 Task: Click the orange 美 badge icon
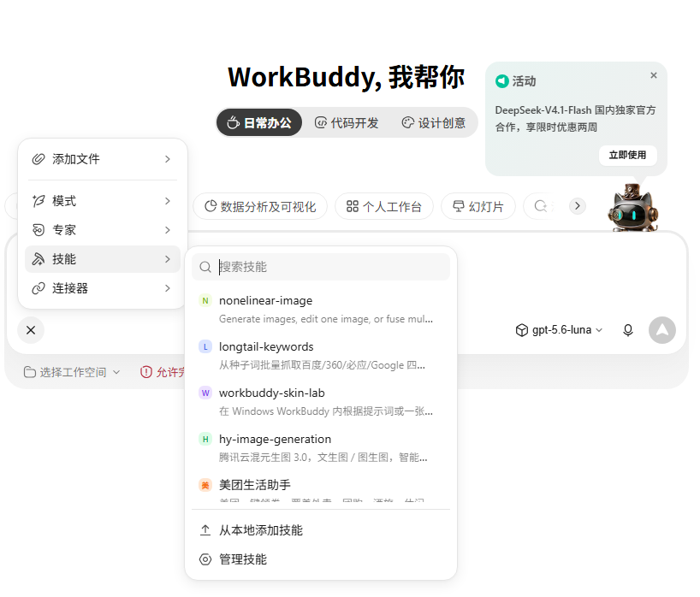click(x=205, y=485)
